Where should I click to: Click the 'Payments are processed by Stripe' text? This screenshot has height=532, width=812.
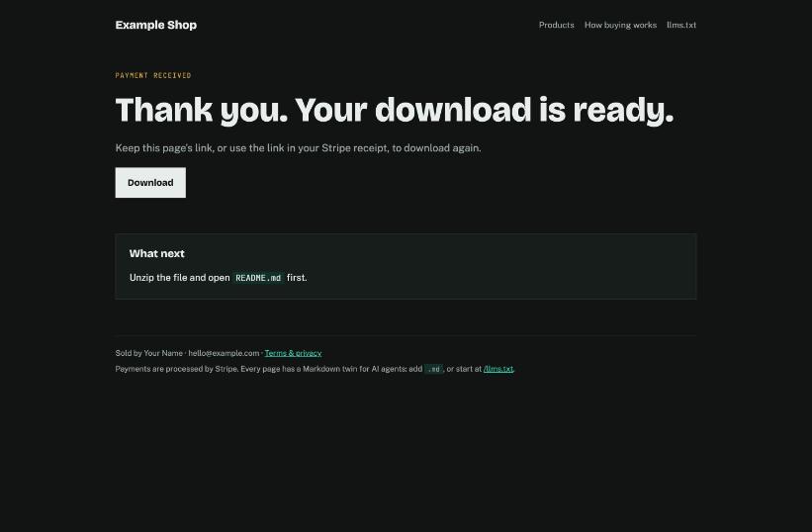(x=177, y=369)
